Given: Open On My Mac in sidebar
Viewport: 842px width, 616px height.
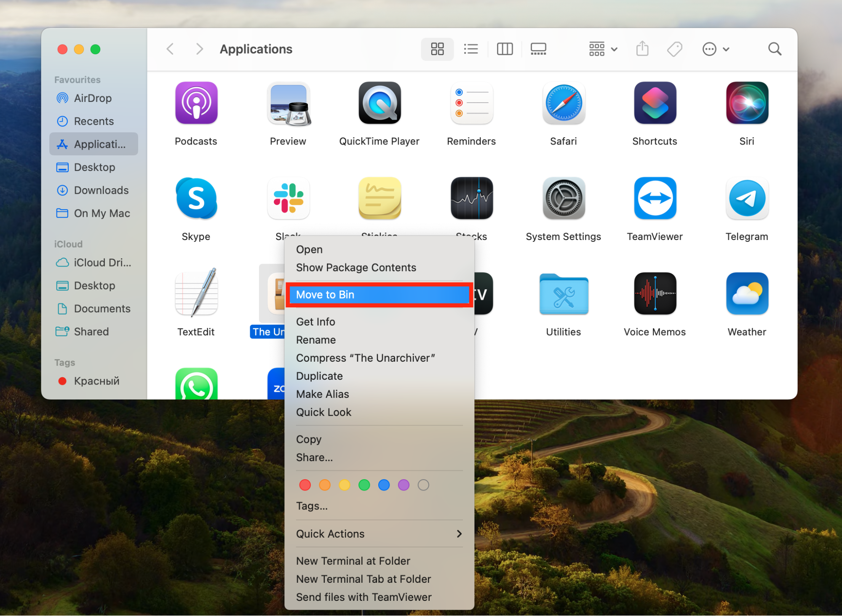Looking at the screenshot, I should pyautogui.click(x=94, y=213).
